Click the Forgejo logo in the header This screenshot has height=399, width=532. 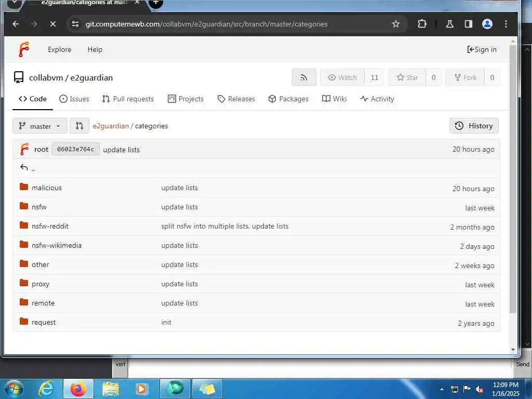click(x=24, y=49)
